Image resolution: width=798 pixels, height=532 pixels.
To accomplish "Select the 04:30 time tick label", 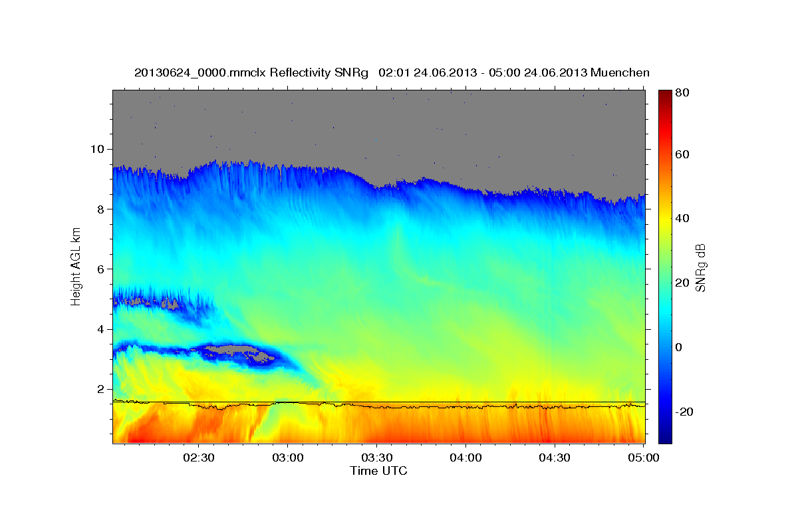I will pyautogui.click(x=555, y=458).
